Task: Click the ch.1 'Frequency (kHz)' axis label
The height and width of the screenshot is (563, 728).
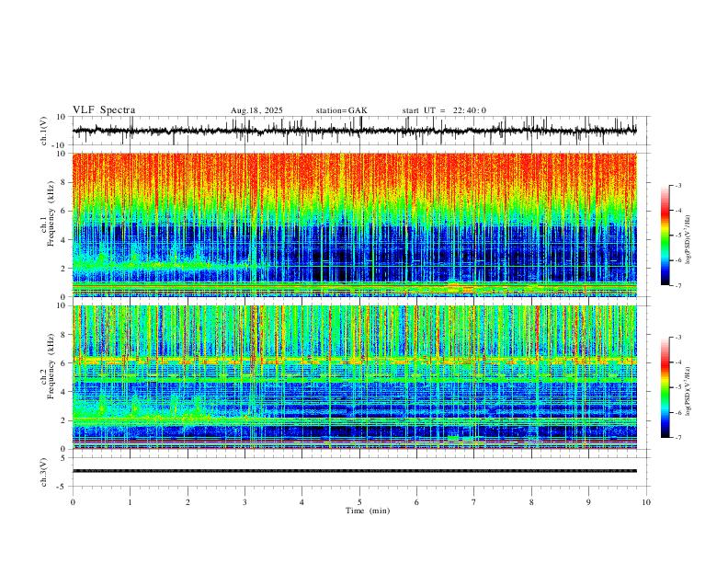Action: click(51, 214)
